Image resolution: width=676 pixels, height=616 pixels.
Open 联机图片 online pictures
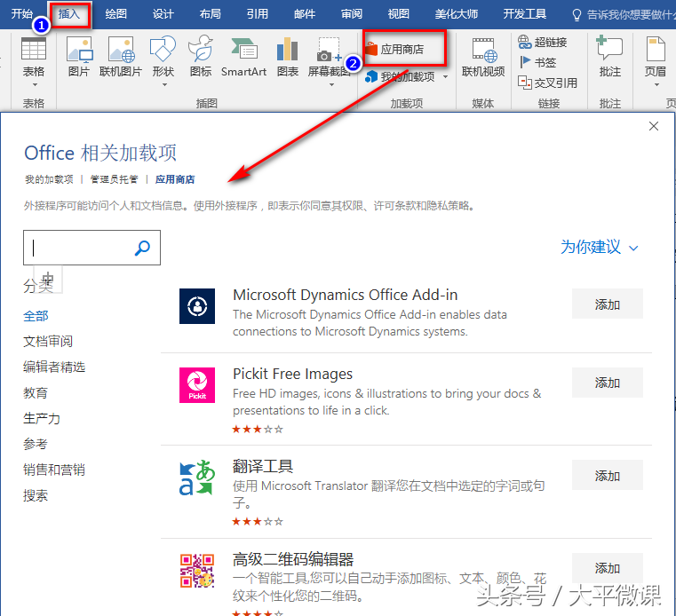[121, 57]
